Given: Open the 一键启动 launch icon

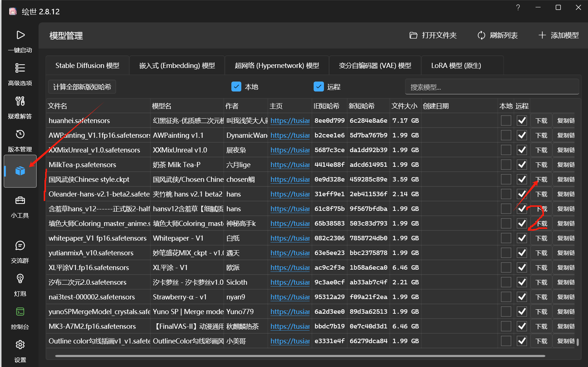Looking at the screenshot, I should click(20, 35).
